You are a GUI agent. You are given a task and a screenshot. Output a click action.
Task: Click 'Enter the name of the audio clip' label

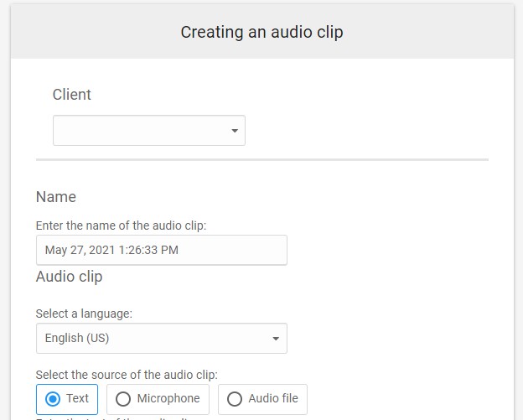[x=121, y=226]
